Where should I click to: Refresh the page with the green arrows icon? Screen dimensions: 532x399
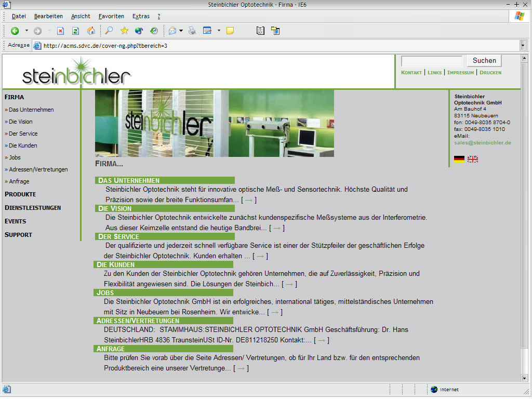(x=75, y=31)
